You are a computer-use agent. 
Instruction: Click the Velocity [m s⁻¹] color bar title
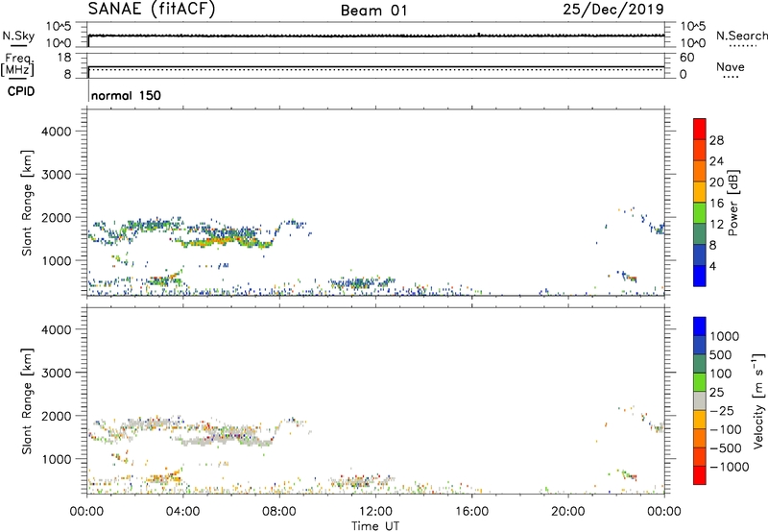click(x=758, y=400)
